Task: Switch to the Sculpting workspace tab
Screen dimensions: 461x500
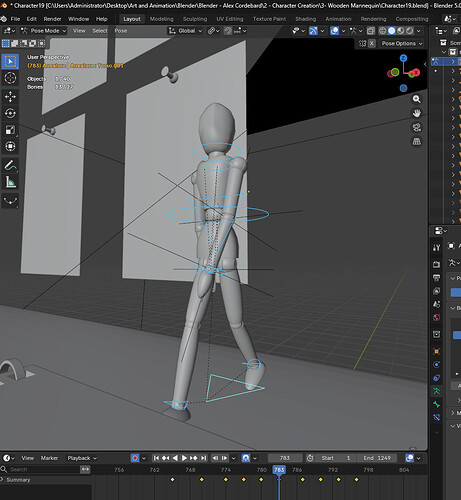Action: [195, 19]
